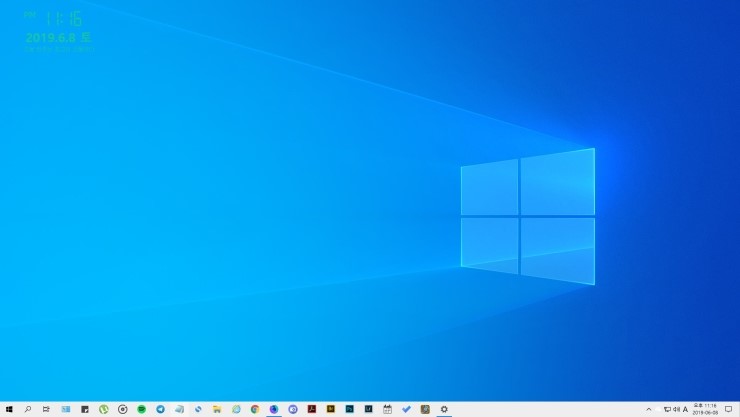Launch Google Chrome from taskbar

click(x=255, y=409)
